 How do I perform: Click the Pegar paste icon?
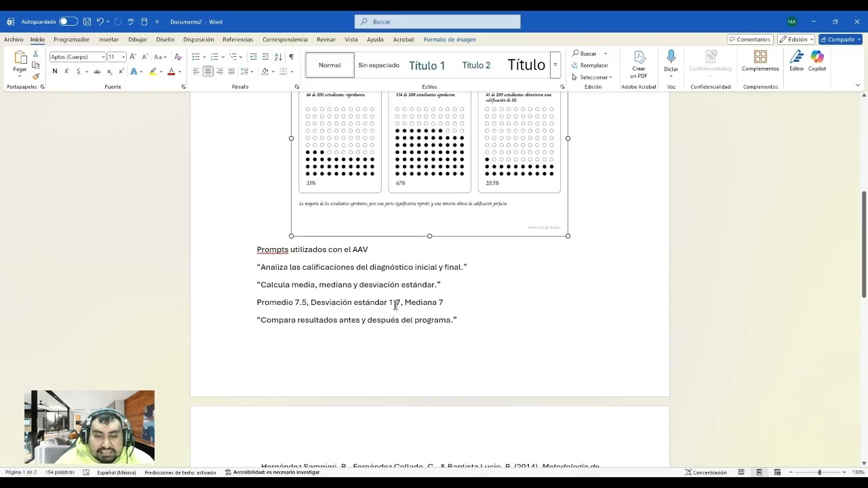[x=20, y=58]
